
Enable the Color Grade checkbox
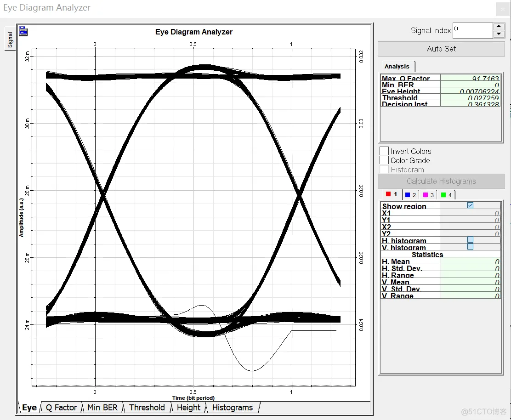[384, 160]
